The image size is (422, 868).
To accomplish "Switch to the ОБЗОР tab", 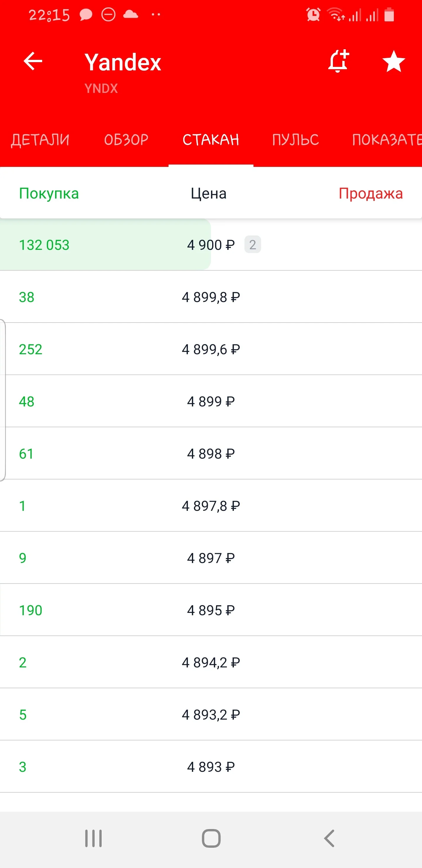I will [126, 140].
